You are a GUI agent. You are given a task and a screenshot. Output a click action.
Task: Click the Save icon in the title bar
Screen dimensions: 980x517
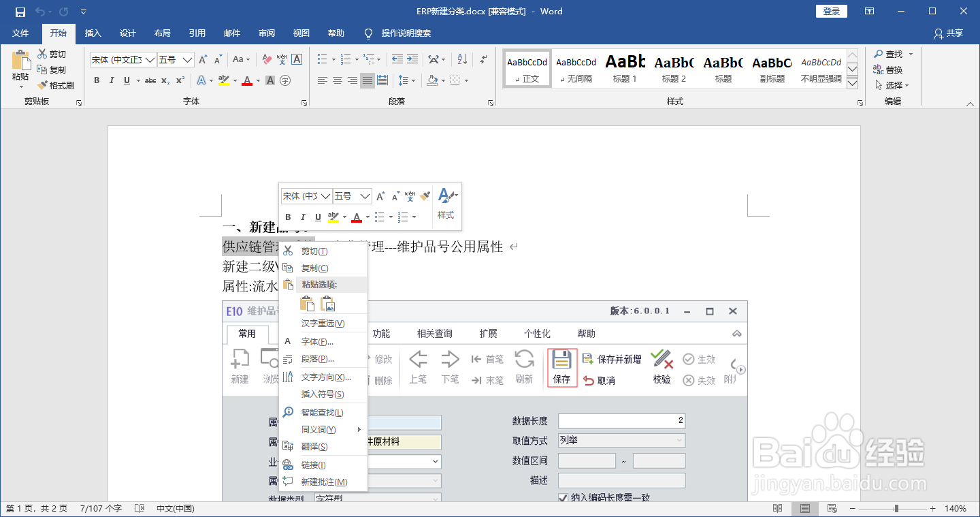coord(20,12)
